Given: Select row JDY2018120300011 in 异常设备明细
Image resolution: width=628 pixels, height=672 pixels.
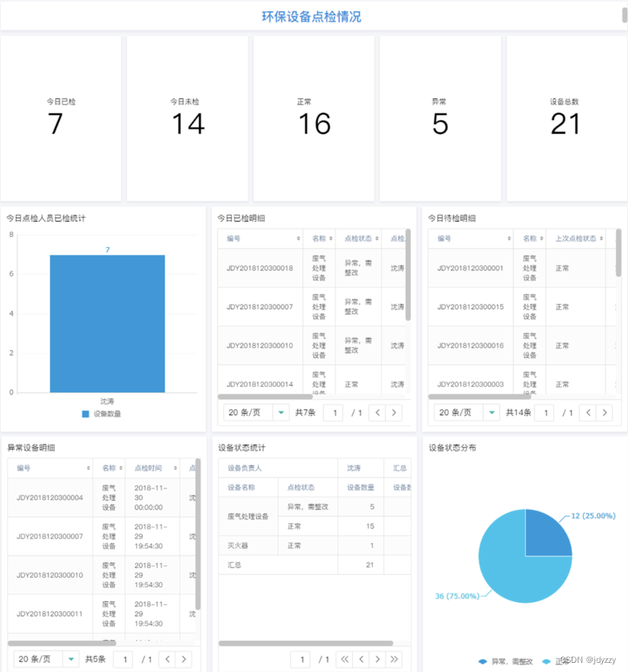Looking at the screenshot, I should click(x=101, y=614).
